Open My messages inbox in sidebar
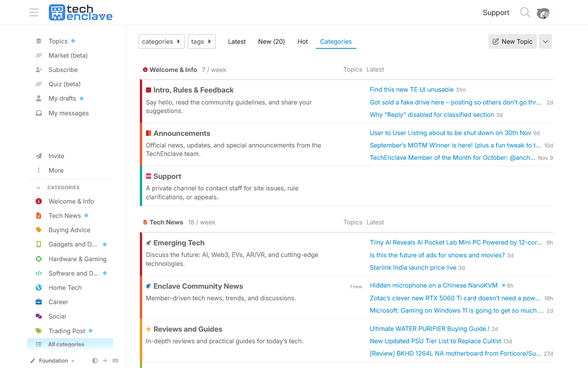The width and height of the screenshot is (588, 368). point(69,113)
